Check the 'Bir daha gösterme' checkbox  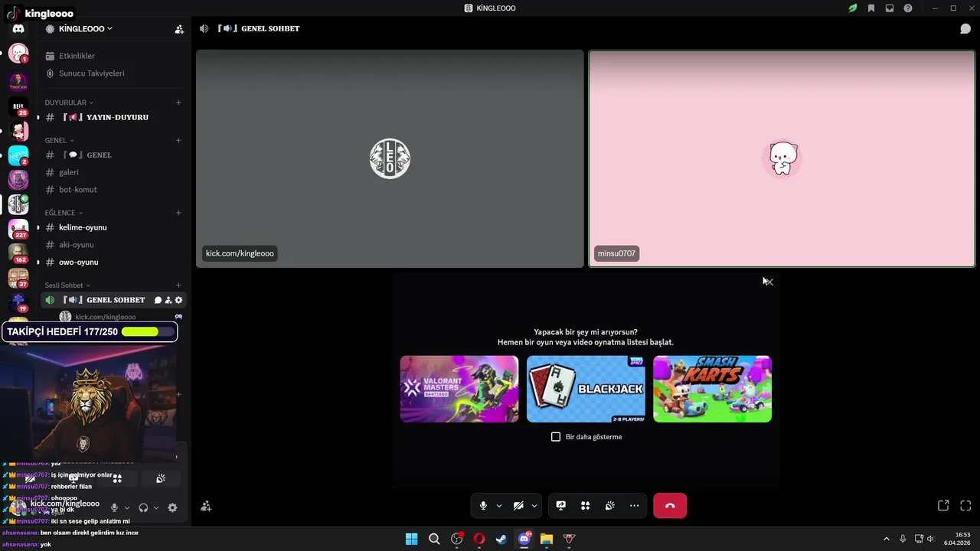tap(556, 437)
